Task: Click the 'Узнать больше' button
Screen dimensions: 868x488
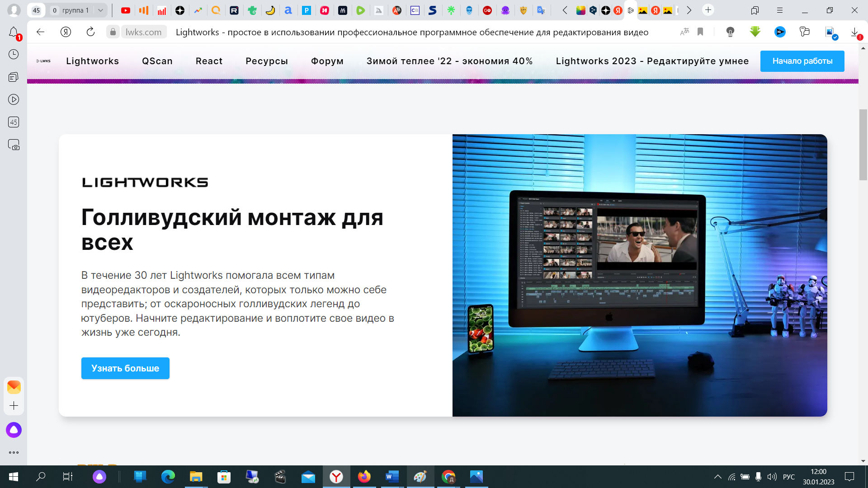Action: (125, 368)
